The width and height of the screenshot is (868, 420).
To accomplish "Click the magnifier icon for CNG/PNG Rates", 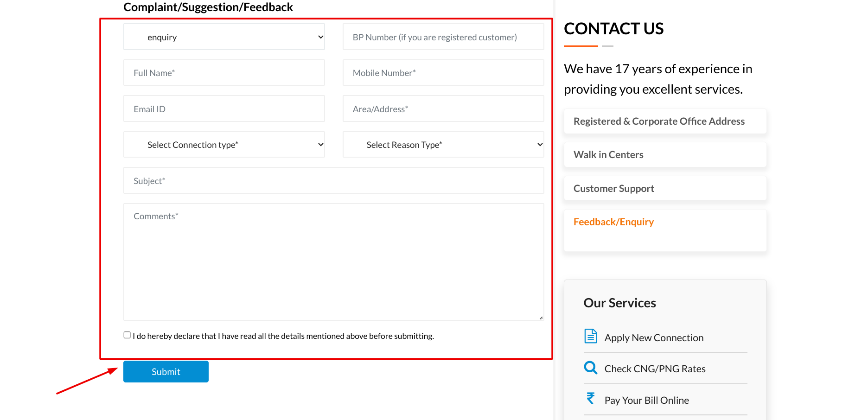I will 590,368.
